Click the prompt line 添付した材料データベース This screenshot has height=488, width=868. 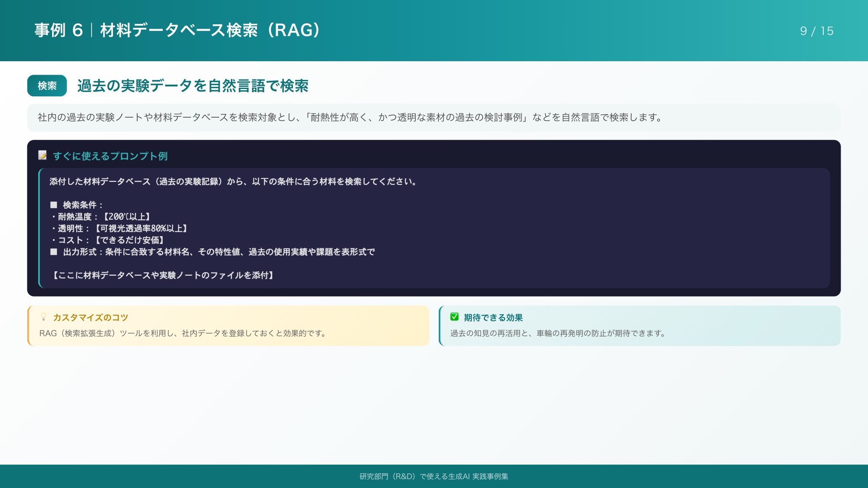[233, 181]
